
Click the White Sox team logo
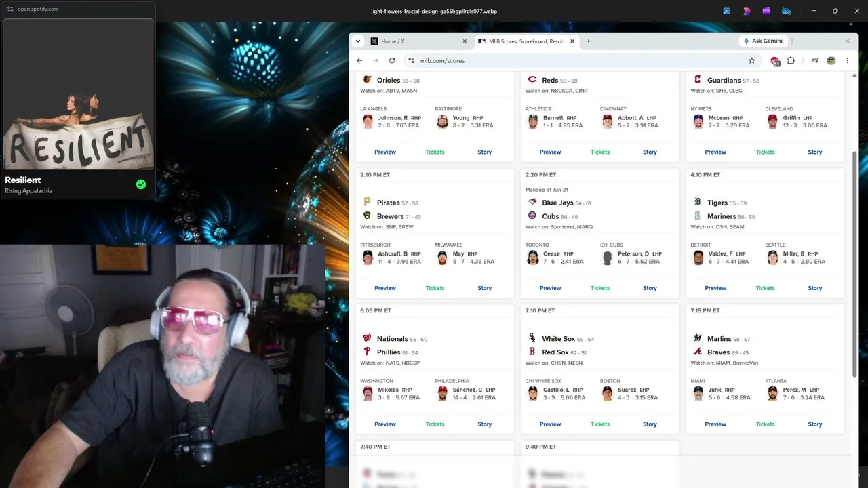click(532, 338)
